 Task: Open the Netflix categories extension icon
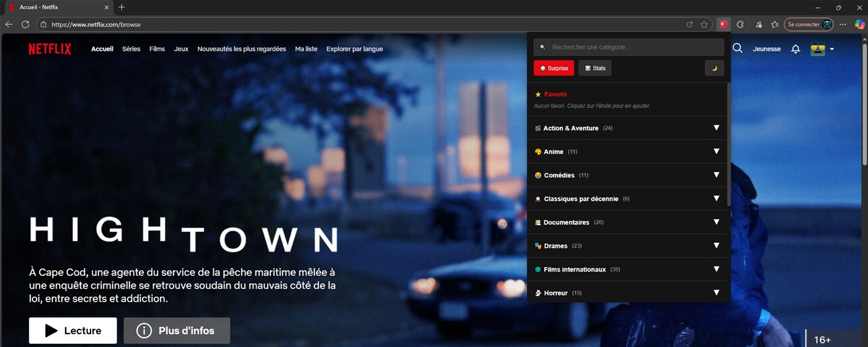click(x=723, y=24)
